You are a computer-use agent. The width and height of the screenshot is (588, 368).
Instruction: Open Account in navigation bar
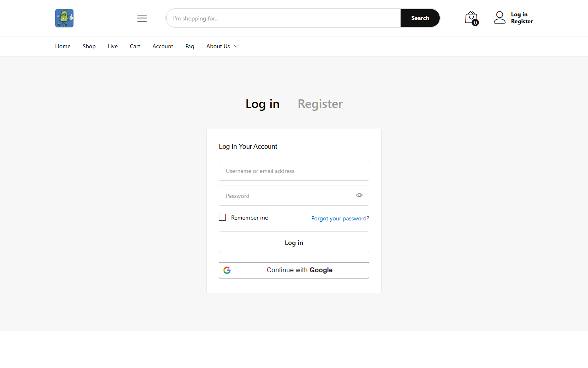point(163,46)
